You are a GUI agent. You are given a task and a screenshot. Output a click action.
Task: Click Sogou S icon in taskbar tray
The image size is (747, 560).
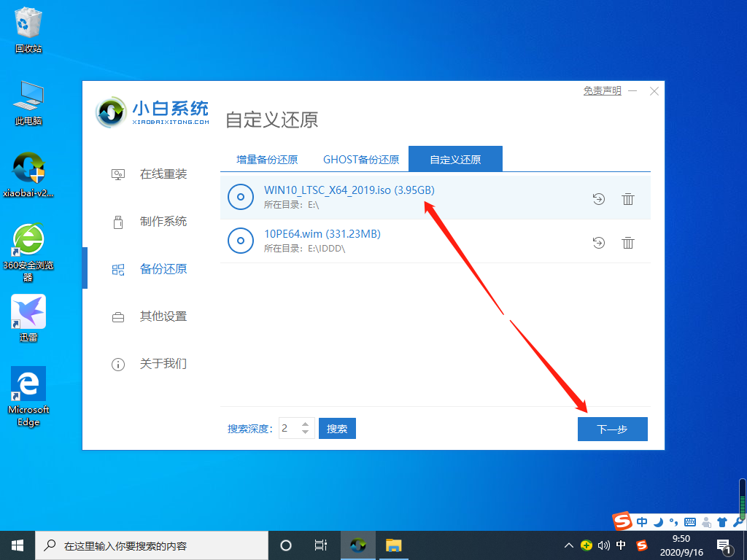(x=642, y=545)
